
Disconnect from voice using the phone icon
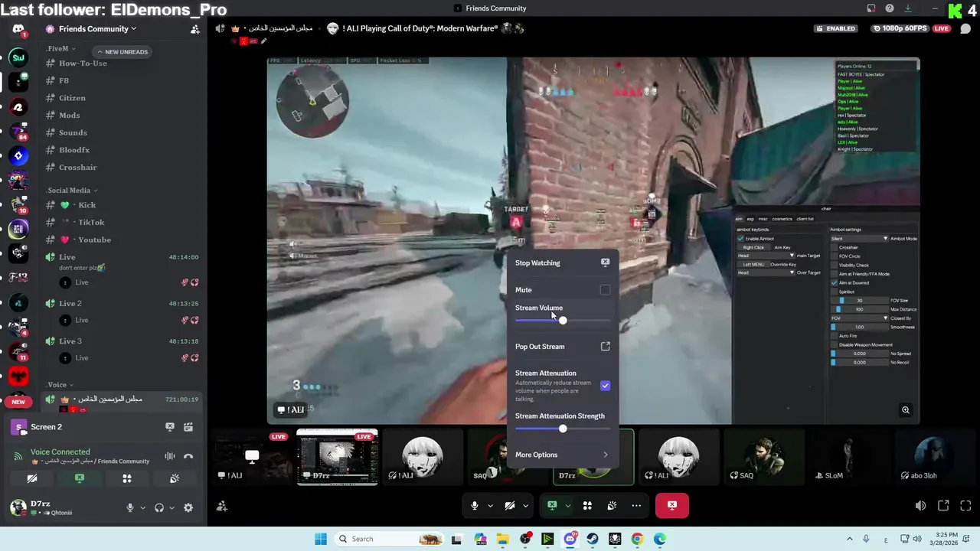[188, 456]
